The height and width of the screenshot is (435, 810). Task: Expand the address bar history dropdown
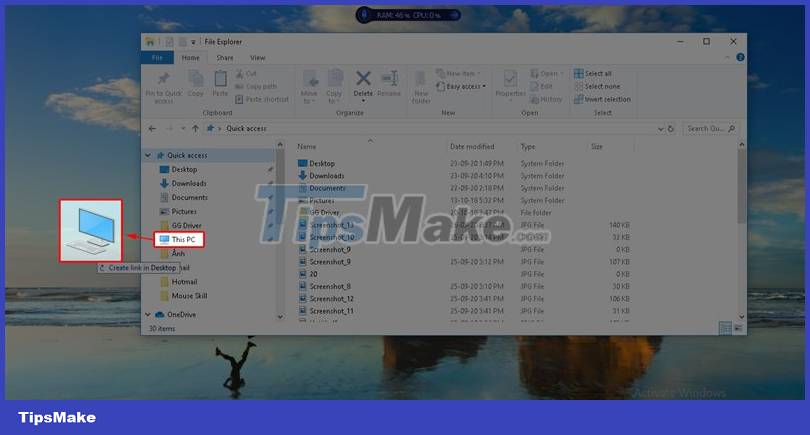(660, 129)
